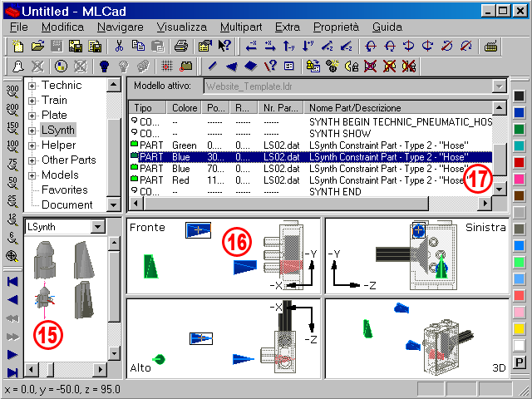This screenshot has height=399, width=532.
Task: Expand the LSynth tree node
Action: [x=32, y=131]
